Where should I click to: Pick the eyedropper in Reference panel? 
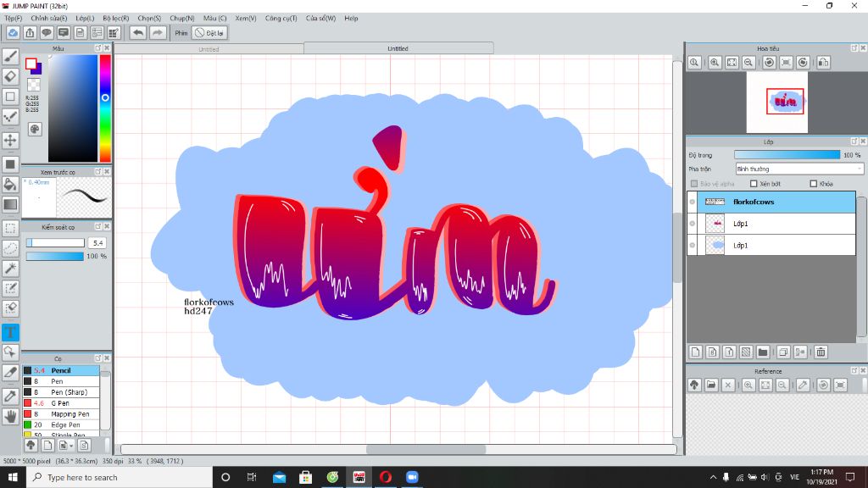tap(803, 385)
